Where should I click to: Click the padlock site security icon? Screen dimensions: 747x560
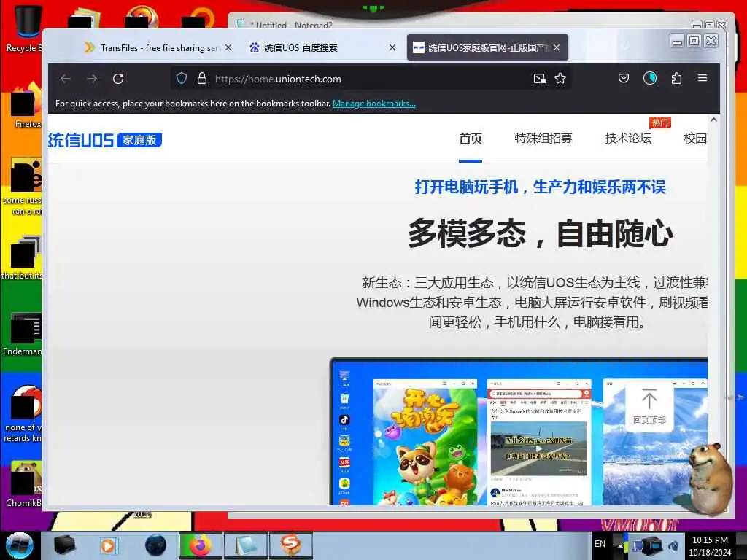(x=202, y=79)
